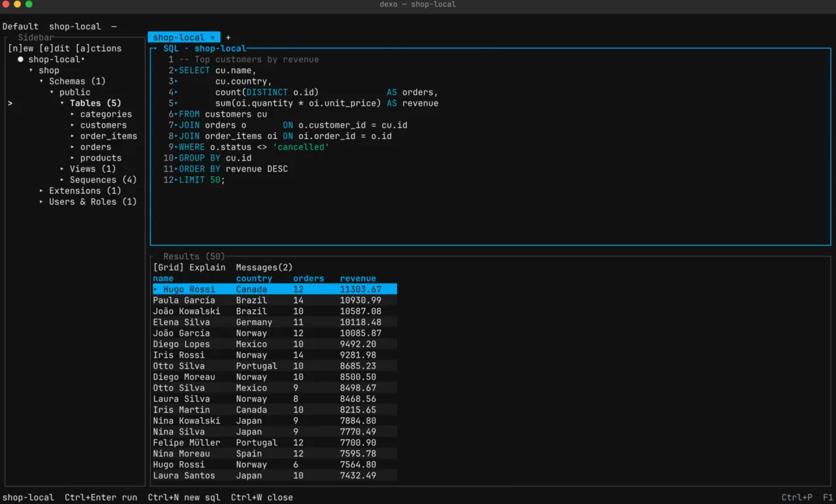Collapse the shop-local connection node
Viewport: 836px width, 504px height.
click(x=83, y=59)
